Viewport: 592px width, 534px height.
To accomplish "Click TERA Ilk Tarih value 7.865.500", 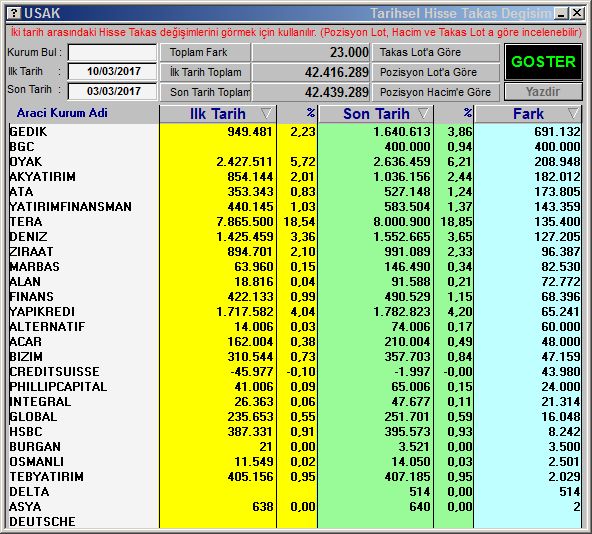I will [x=245, y=222].
